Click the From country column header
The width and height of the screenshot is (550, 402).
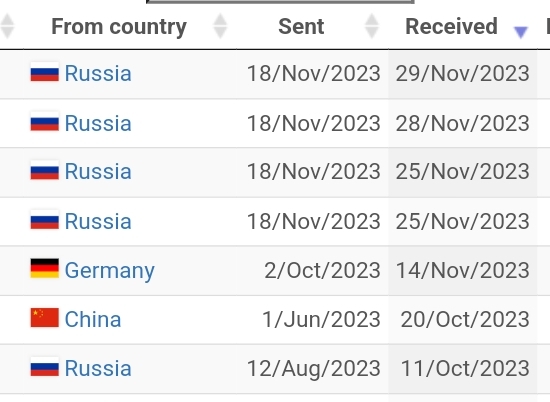point(119,27)
